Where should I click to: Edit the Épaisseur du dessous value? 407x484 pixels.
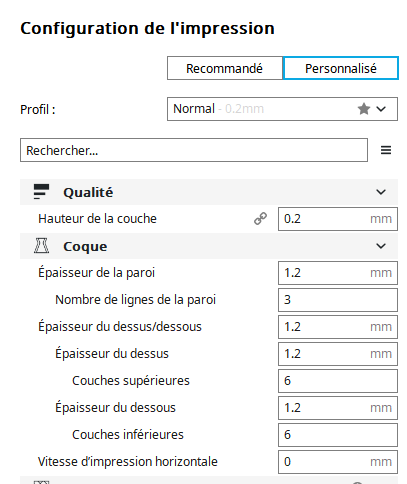coord(338,408)
